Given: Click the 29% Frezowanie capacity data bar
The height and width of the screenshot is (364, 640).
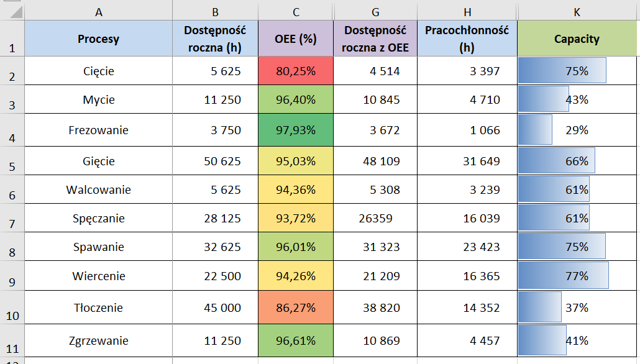Looking at the screenshot, I should (x=536, y=130).
